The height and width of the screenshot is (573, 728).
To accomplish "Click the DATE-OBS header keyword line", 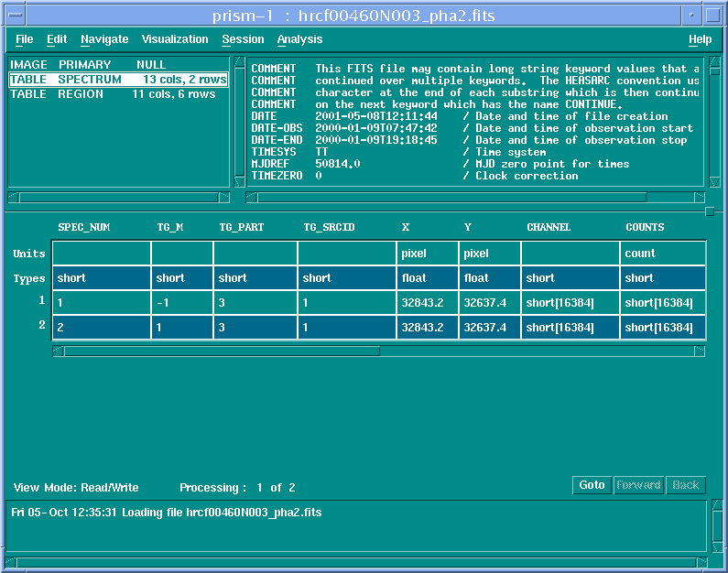I will tap(473, 128).
